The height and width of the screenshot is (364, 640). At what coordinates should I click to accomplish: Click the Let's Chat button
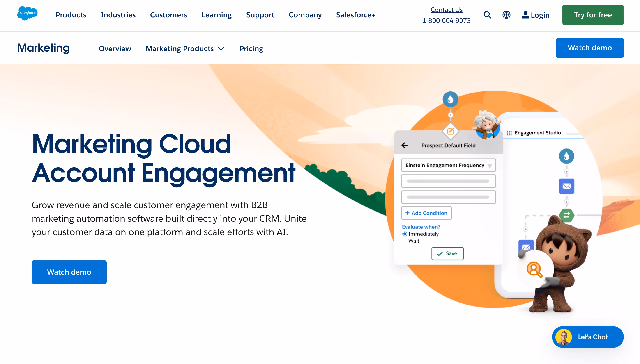(587, 337)
